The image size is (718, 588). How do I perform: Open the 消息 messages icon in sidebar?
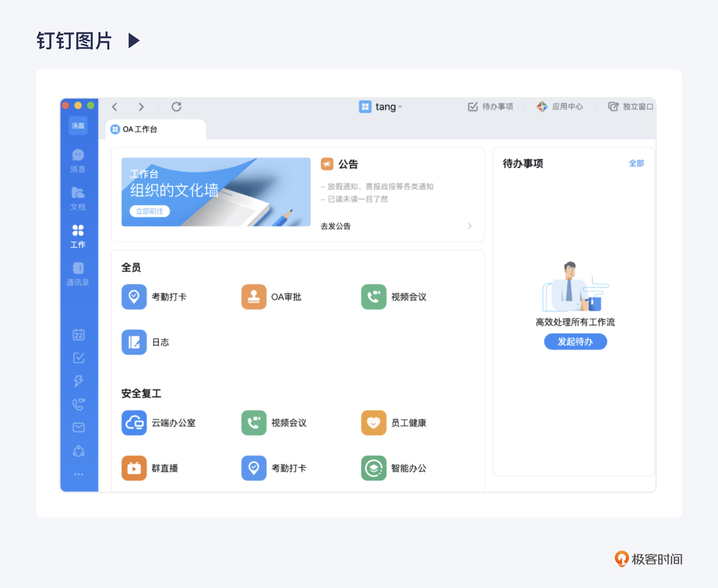coord(78,161)
